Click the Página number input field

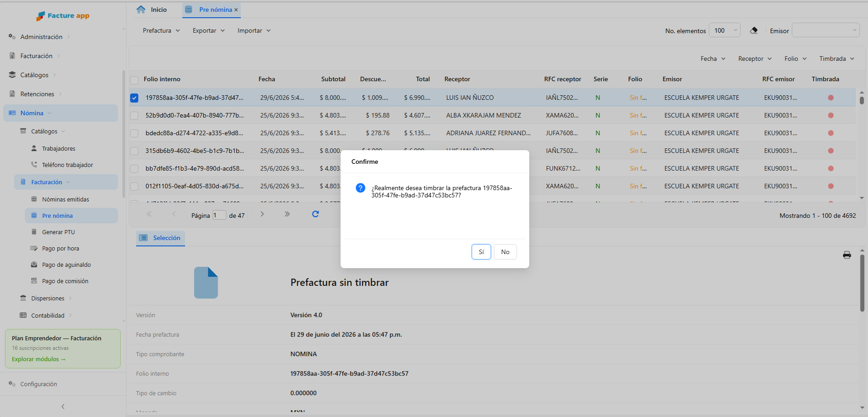(219, 215)
